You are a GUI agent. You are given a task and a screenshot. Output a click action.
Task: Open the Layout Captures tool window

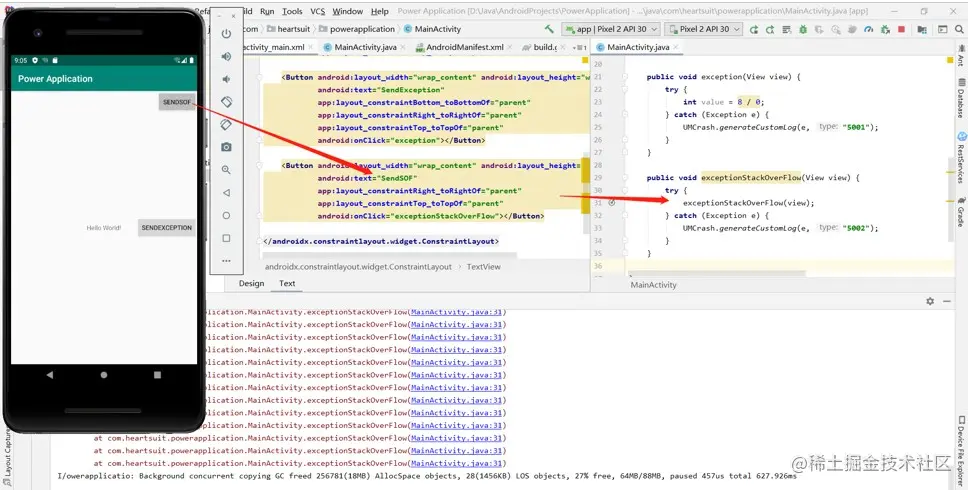tap(8, 458)
